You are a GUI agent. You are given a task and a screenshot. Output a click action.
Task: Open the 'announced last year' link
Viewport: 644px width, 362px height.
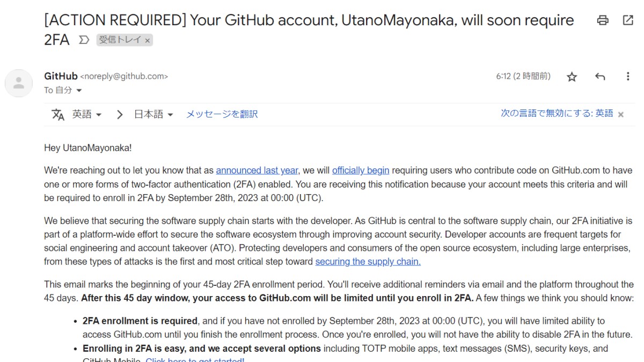tap(257, 170)
